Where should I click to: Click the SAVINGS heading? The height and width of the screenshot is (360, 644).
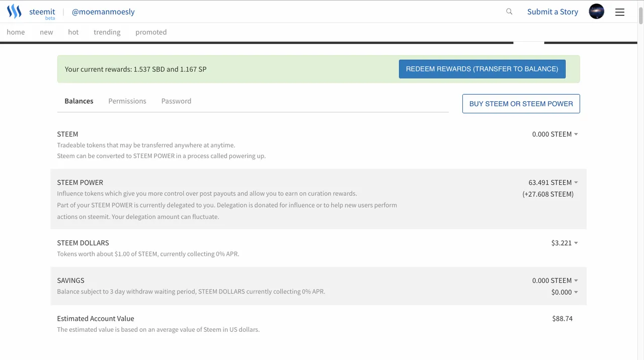[x=70, y=280]
